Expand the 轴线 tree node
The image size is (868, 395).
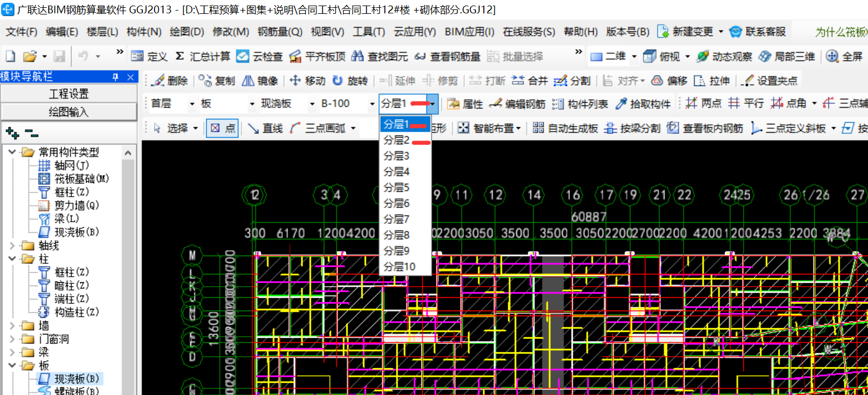tap(12, 246)
